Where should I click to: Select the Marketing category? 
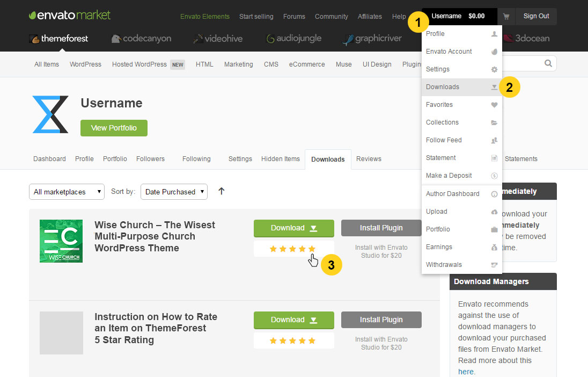(x=239, y=64)
